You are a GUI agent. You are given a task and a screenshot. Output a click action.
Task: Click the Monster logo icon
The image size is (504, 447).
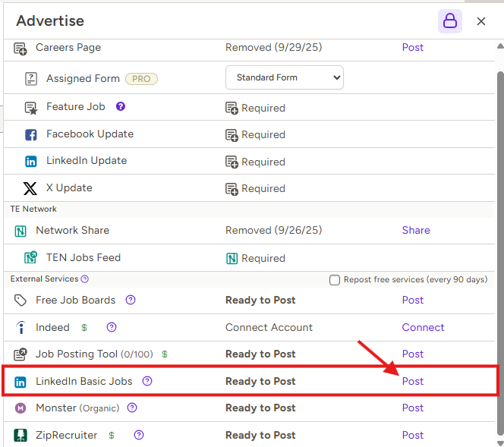20,408
